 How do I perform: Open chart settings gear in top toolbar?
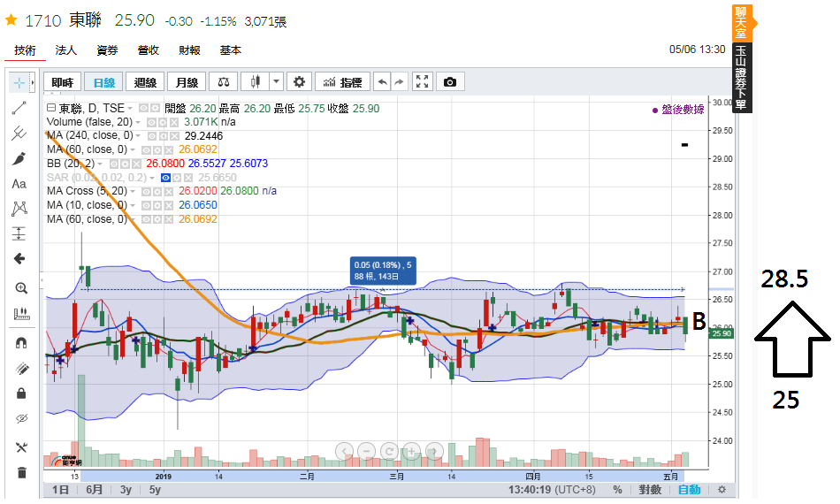[x=299, y=82]
